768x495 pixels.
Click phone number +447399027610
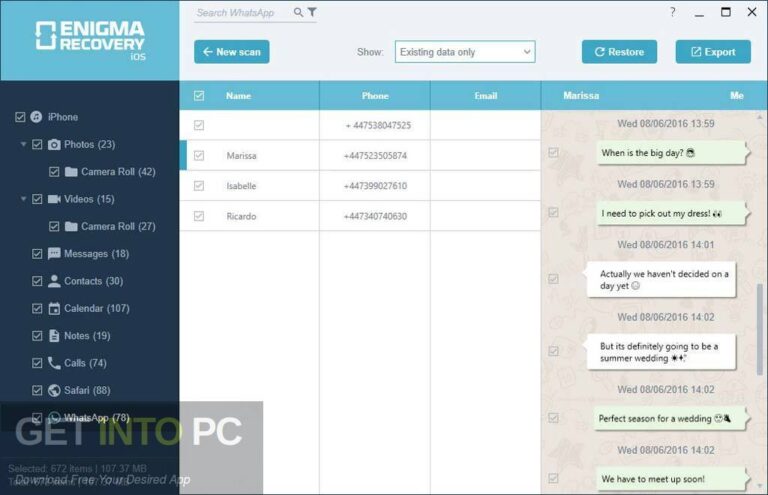(x=375, y=186)
